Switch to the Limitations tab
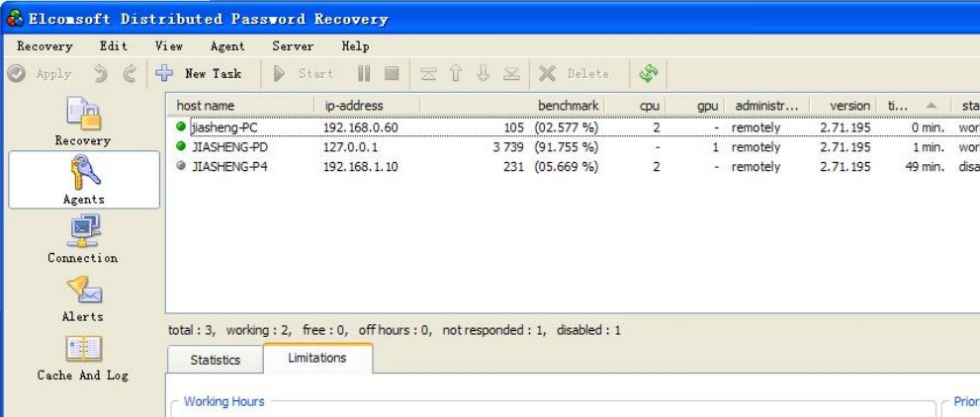 [317, 358]
